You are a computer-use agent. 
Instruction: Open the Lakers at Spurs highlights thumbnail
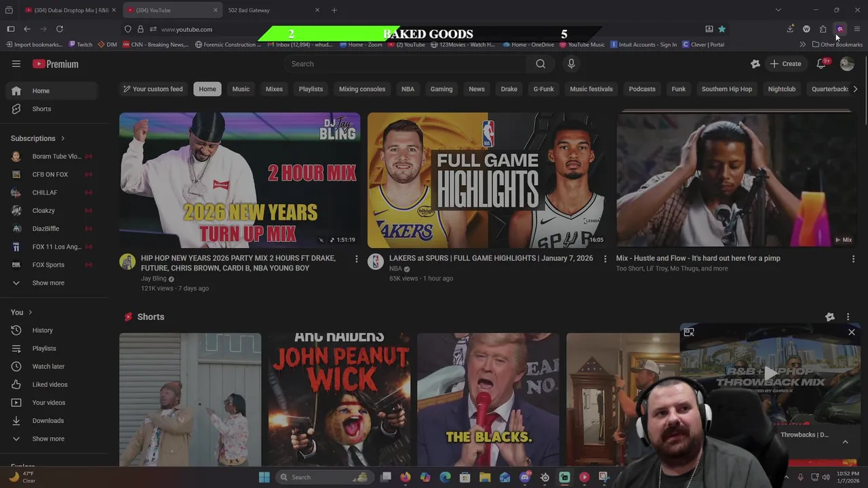click(x=488, y=180)
